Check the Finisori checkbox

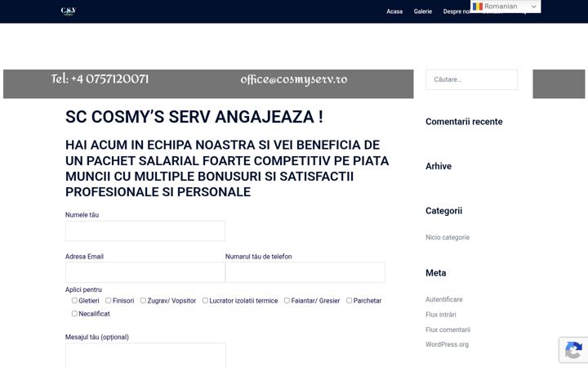(x=109, y=300)
